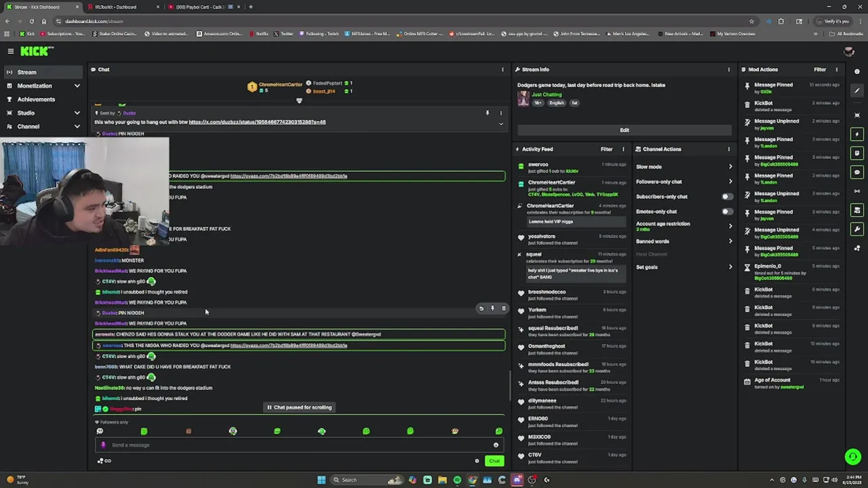Expand the Followers-only chat setting
The width and height of the screenshot is (868, 488).
tap(684, 182)
